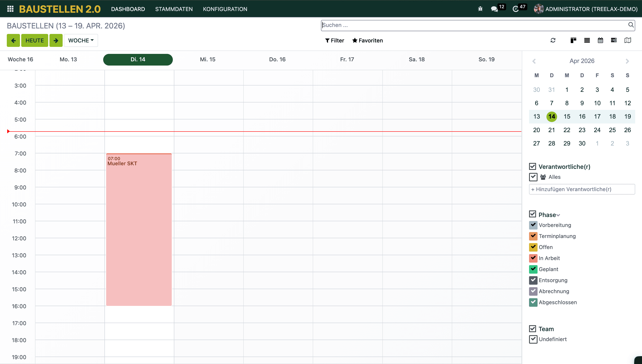Open the chat messages icon
The width and height of the screenshot is (642, 364).
pyautogui.click(x=494, y=9)
